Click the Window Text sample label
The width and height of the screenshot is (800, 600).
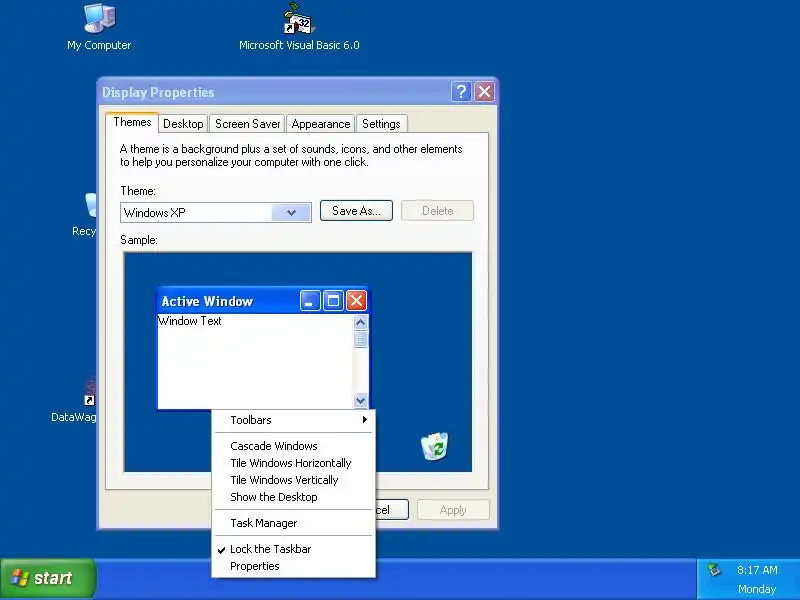pyautogui.click(x=190, y=321)
